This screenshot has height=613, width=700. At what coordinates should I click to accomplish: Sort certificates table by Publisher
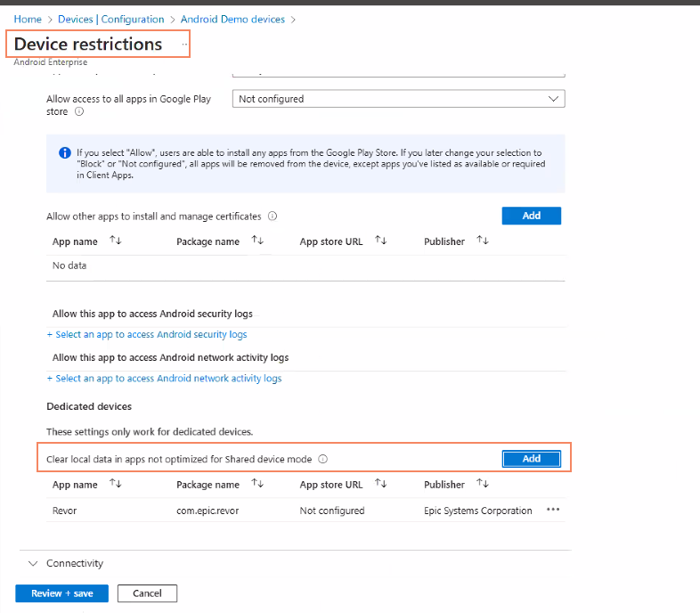point(483,241)
